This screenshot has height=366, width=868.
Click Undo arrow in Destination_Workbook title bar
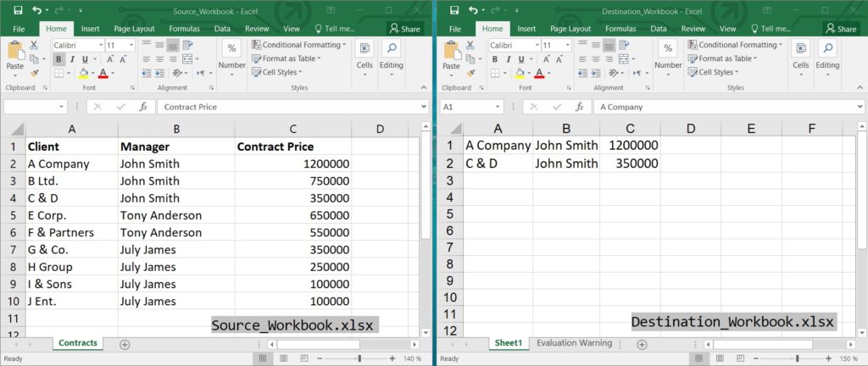(x=471, y=10)
